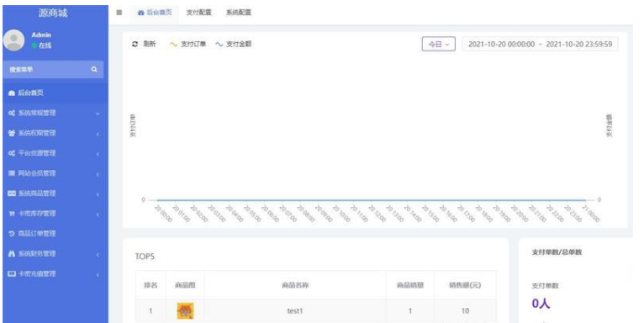Image resolution: width=644 pixels, height=323 pixels.
Task: Click the 后台首页 dashboard icon in sidebar
Action: [x=12, y=93]
